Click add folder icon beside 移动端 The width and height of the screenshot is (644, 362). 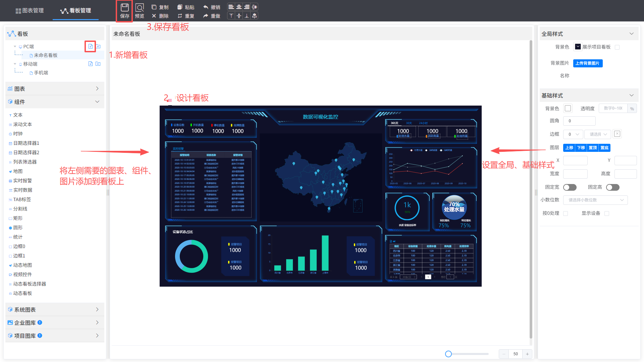[98, 64]
